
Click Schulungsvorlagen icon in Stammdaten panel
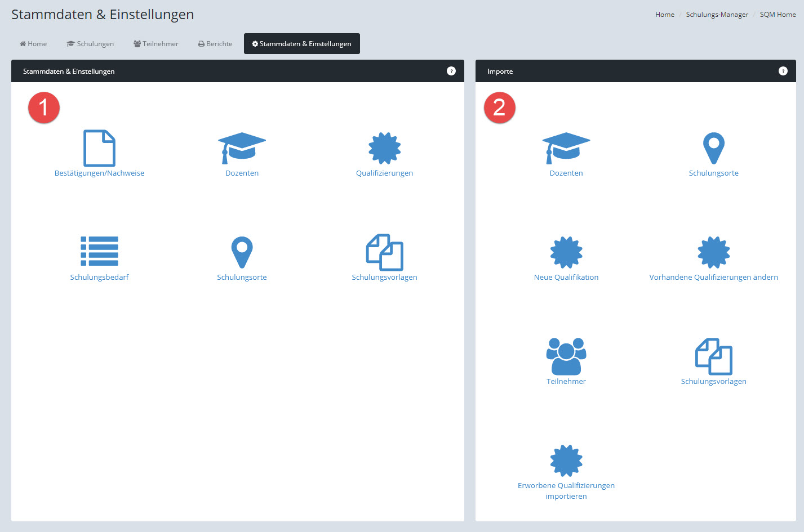tap(384, 252)
